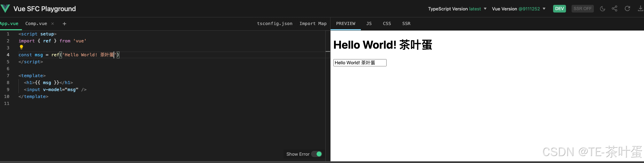644x163 pixels.
Task: Click the lightbulb quick-fix icon
Action: pyautogui.click(x=21, y=47)
